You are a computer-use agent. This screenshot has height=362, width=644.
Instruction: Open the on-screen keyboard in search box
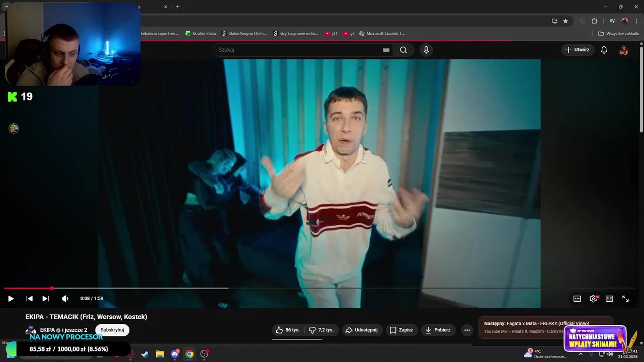coord(386,50)
